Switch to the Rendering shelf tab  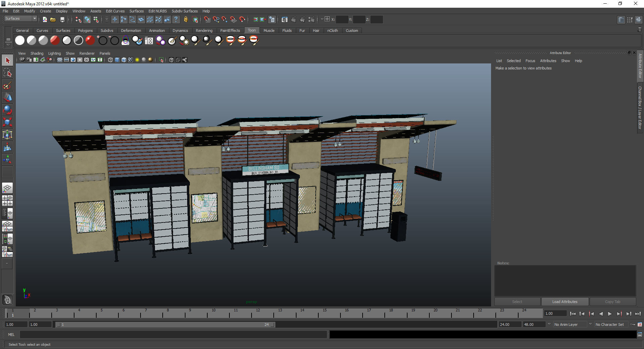pos(204,31)
